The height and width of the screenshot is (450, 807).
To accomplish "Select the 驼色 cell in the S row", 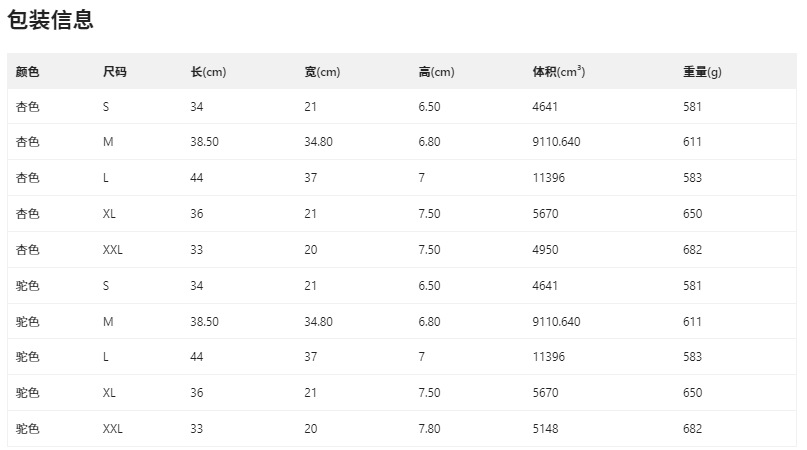I will click(27, 286).
